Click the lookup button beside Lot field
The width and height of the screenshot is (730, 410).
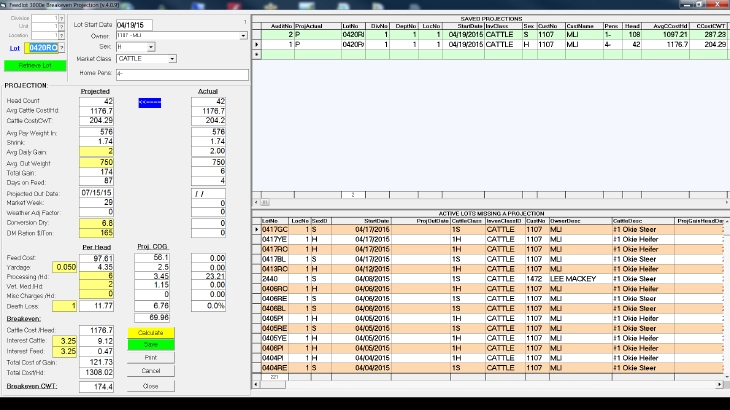[62, 47]
